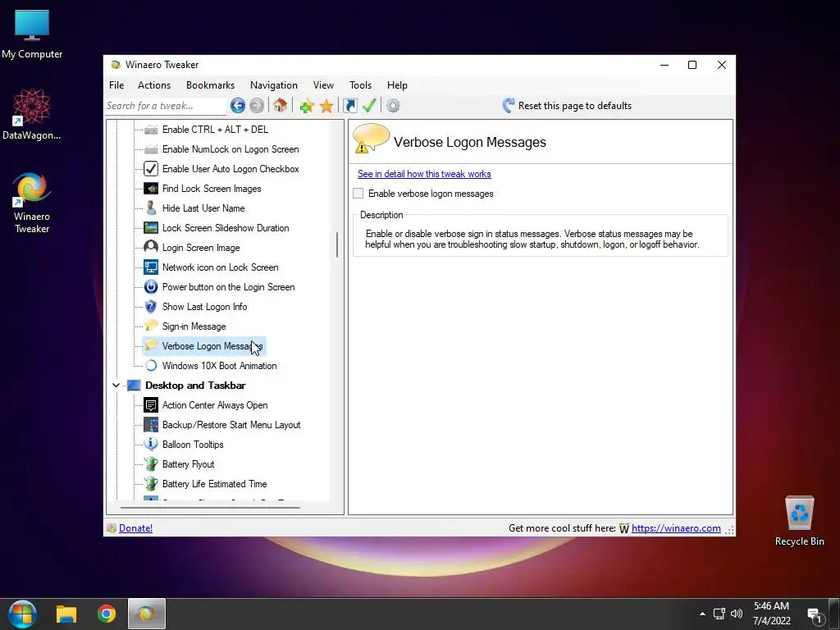Go back with the blue back arrow
Viewport: 840px width, 630px height.
pos(238,106)
